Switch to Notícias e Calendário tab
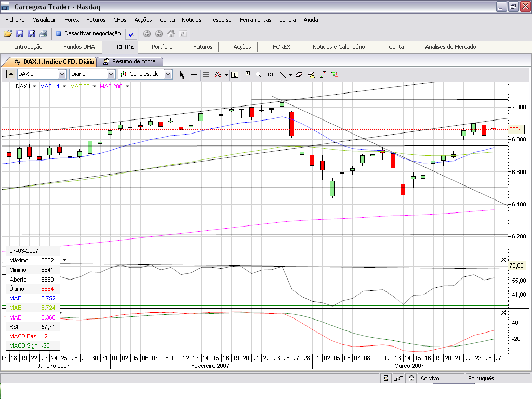Image resolution: width=532 pixels, height=399 pixels. [x=339, y=47]
